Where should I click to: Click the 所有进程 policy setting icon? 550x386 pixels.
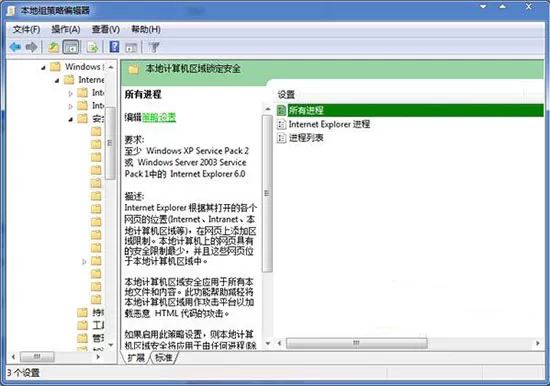click(281, 111)
